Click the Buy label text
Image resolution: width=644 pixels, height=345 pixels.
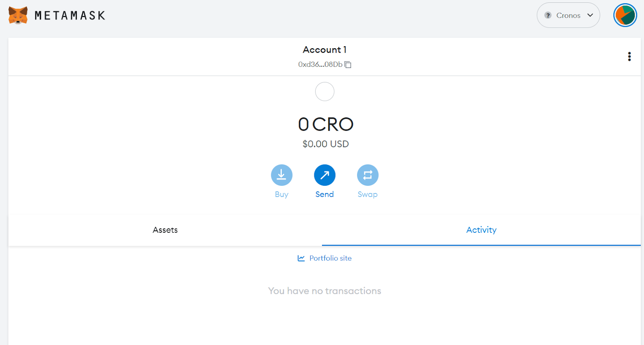282,195
